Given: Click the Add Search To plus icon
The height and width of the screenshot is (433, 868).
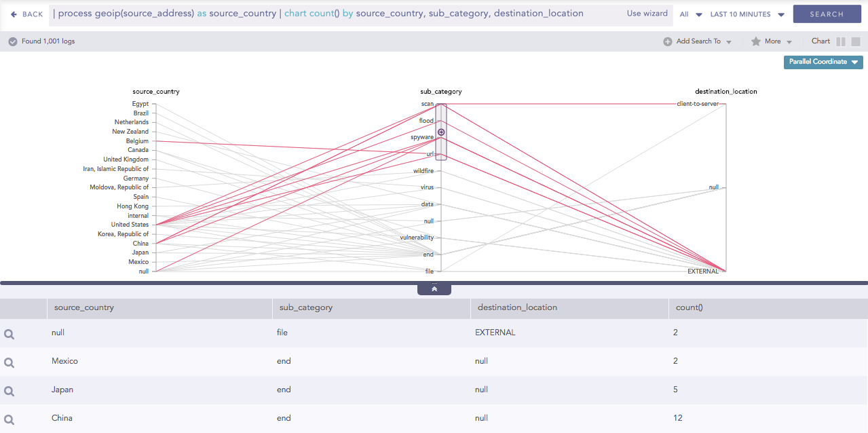Looking at the screenshot, I should tap(668, 41).
